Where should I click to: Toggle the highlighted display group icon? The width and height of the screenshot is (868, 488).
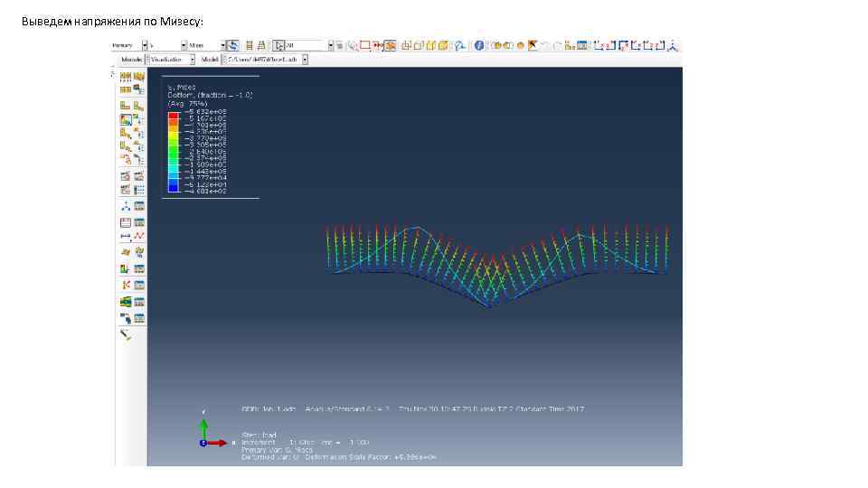pyautogui.click(x=391, y=45)
